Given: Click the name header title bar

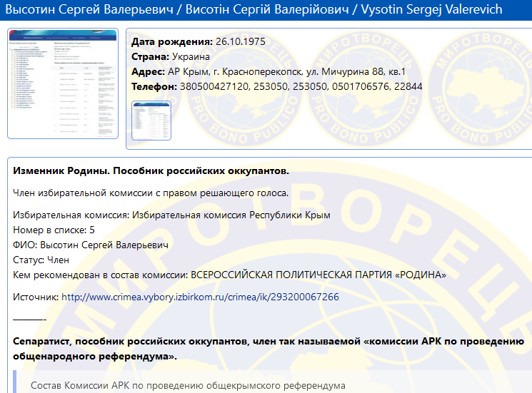Looking at the screenshot, I should coord(266,10).
